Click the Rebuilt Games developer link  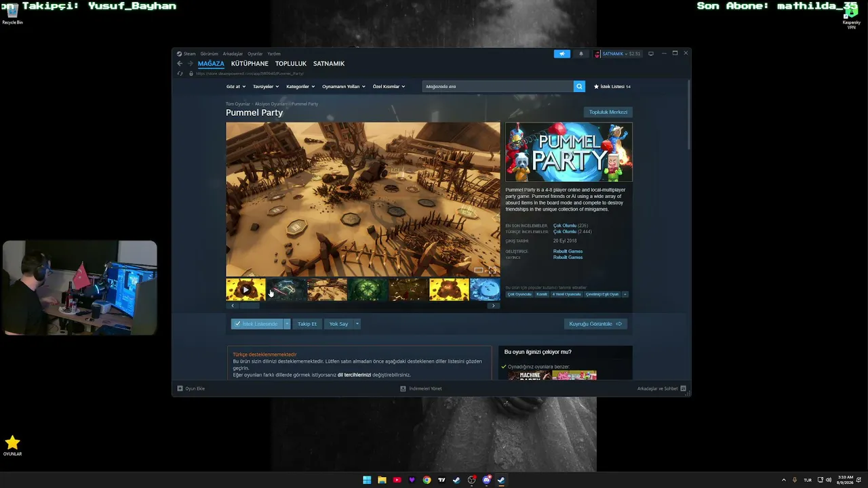coord(568,251)
